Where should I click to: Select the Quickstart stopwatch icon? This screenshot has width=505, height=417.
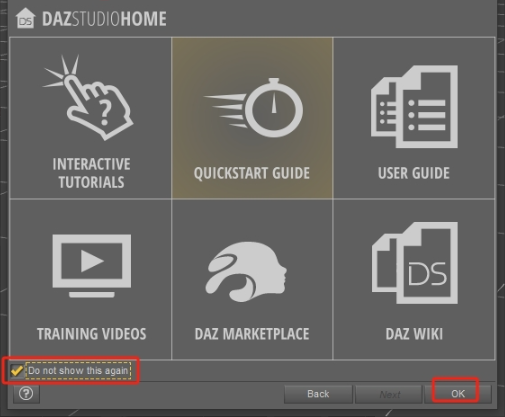pos(253,108)
